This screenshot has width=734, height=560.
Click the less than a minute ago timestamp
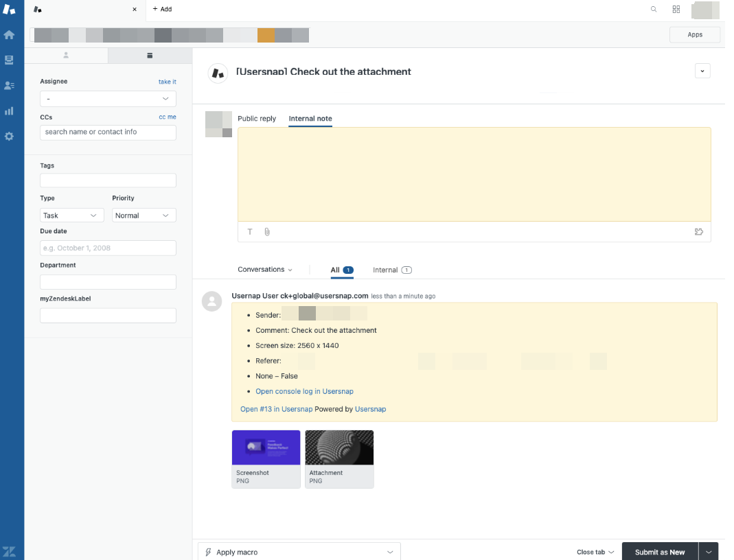[403, 296]
